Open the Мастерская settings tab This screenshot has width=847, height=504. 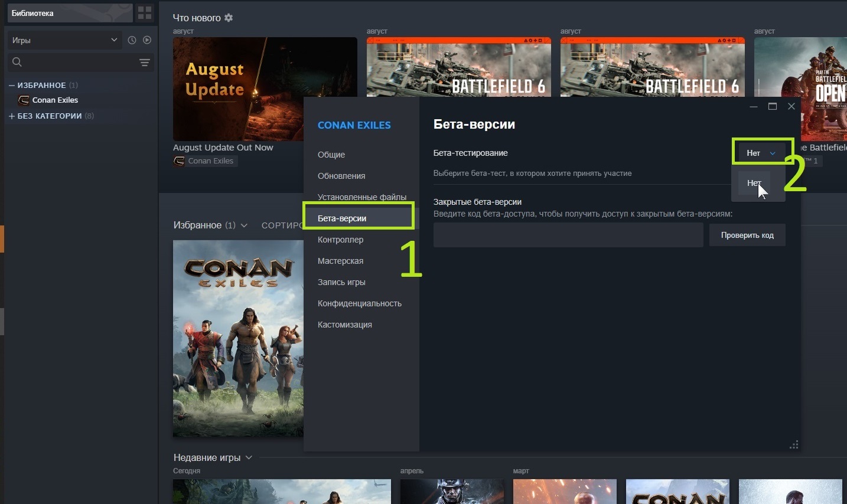click(340, 261)
